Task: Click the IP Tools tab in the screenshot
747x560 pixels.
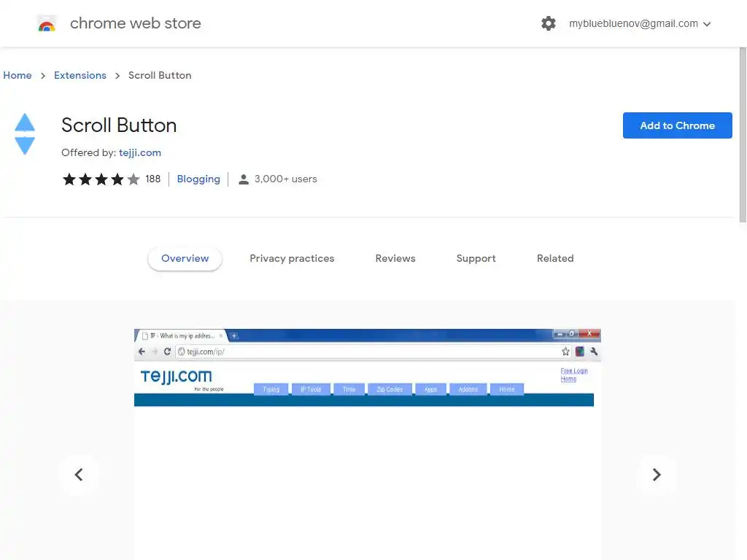Action: tap(311, 389)
